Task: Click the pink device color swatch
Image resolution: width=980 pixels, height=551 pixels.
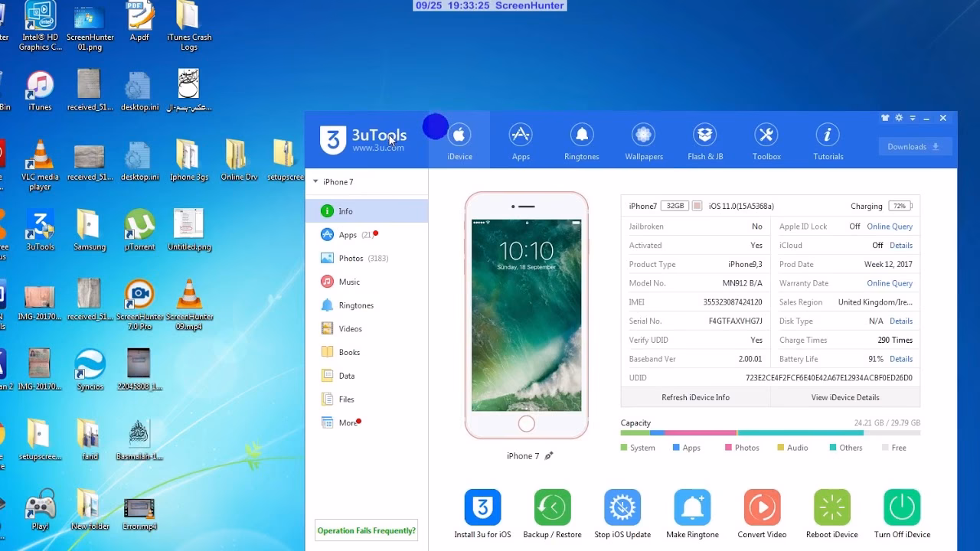Action: (697, 207)
